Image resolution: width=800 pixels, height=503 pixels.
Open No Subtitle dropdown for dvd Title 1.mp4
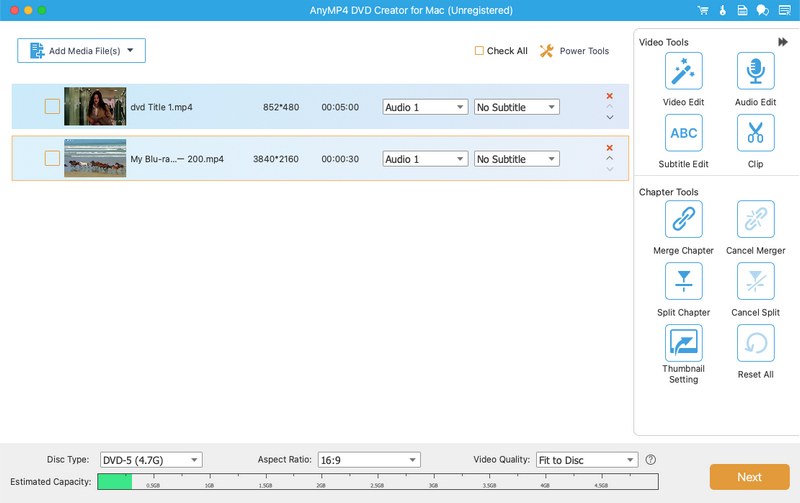click(x=516, y=107)
